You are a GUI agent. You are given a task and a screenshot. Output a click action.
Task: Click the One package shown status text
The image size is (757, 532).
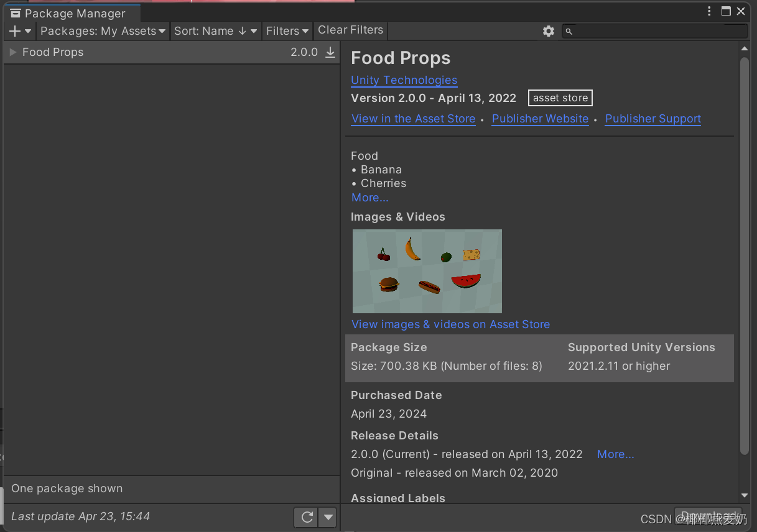pyautogui.click(x=67, y=488)
